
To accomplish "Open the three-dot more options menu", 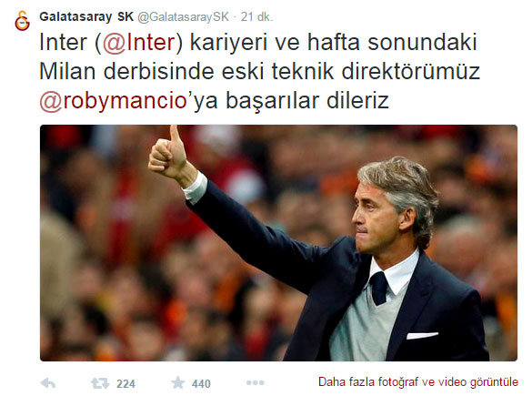I will tap(256, 383).
